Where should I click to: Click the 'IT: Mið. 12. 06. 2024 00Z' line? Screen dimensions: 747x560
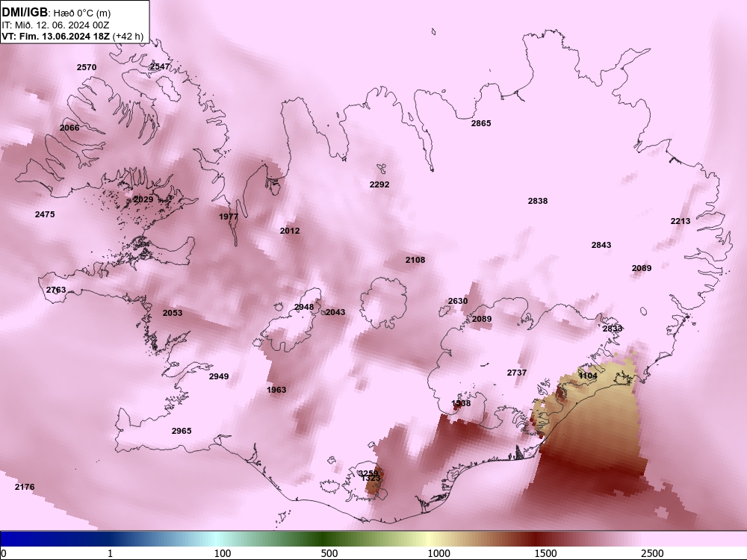pos(55,25)
